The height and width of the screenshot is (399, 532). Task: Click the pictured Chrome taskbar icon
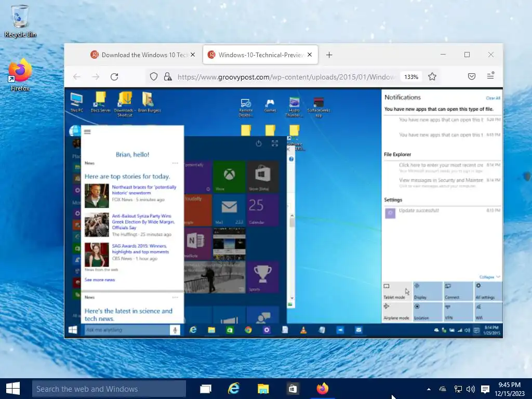coord(248,330)
